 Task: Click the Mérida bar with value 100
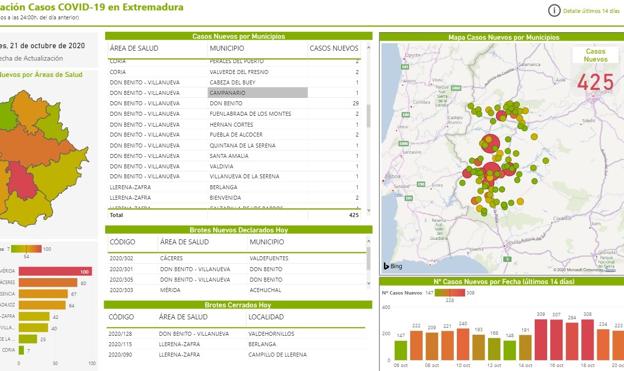55,271
